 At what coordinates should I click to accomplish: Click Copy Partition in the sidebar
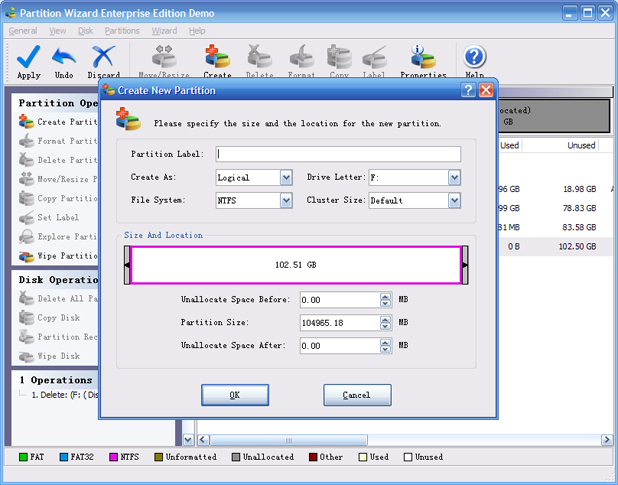[x=58, y=198]
